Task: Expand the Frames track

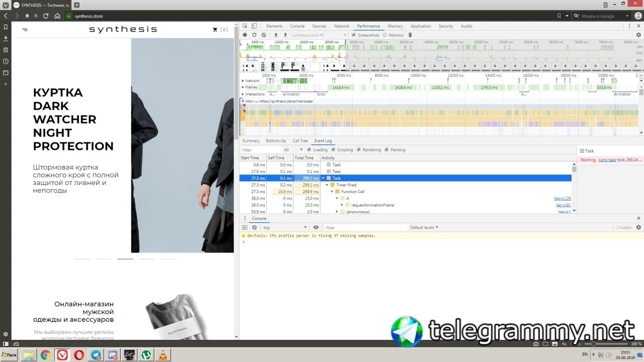Action: [x=243, y=87]
